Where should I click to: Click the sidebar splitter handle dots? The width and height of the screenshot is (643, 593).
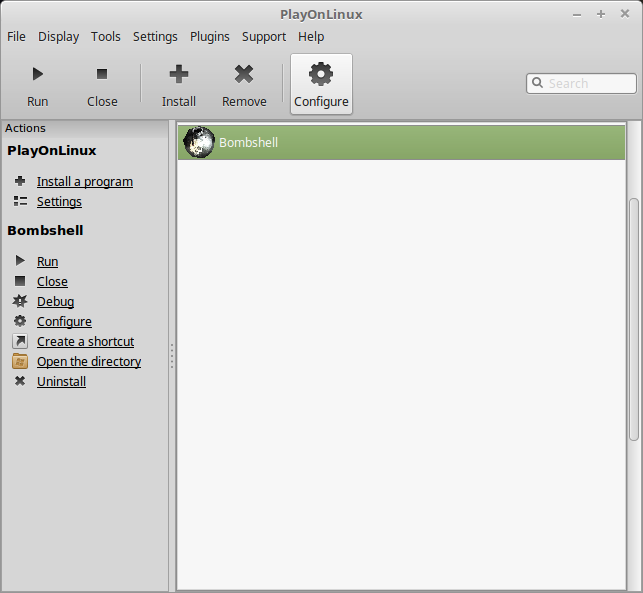coord(172,356)
